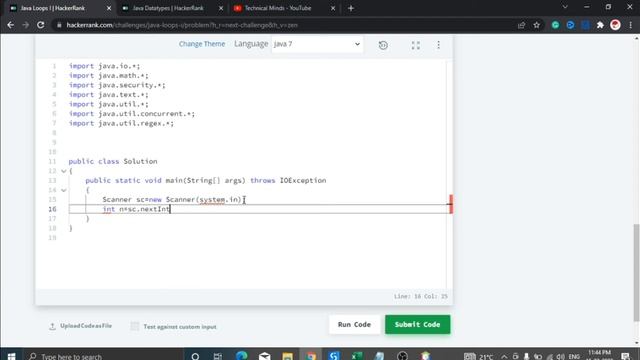The width and height of the screenshot is (640, 360).
Task: Open the tab search chevron
Action: [565, 7]
